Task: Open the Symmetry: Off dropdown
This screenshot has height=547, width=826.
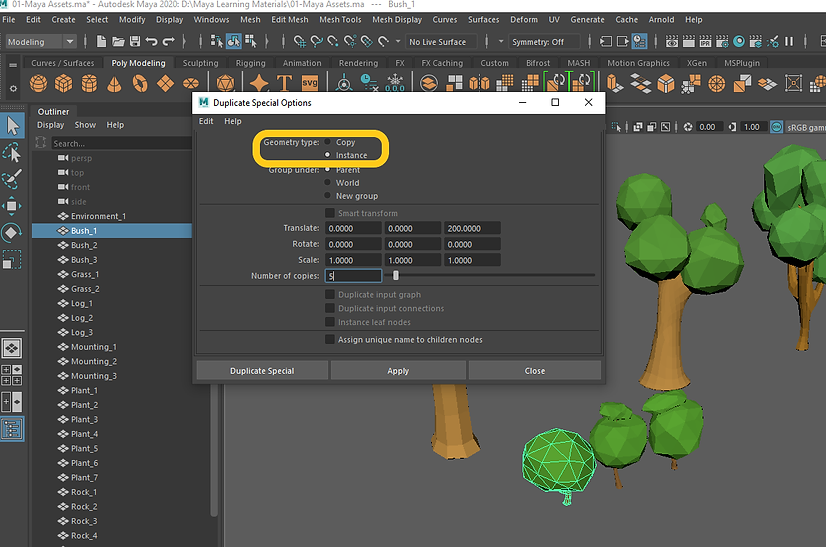Action: click(x=544, y=42)
